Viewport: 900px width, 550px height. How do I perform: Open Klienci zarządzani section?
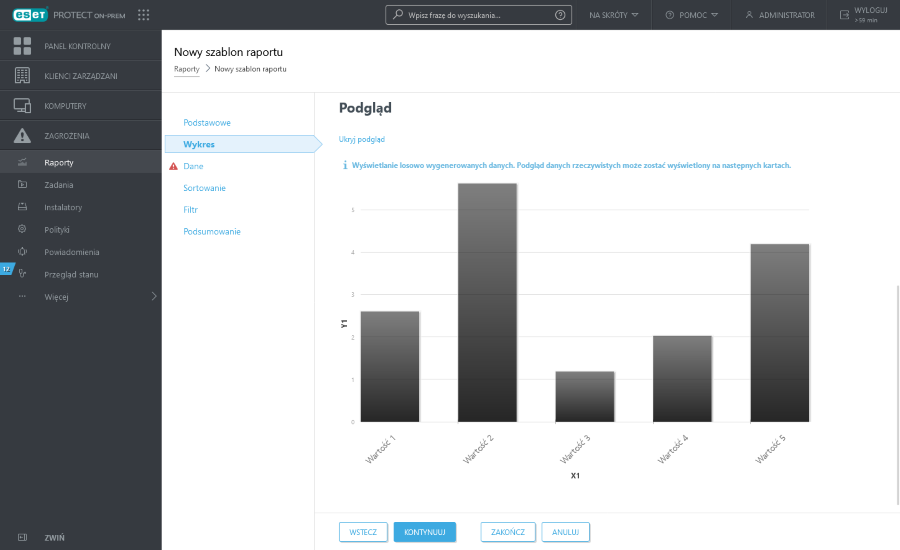tap(81, 76)
